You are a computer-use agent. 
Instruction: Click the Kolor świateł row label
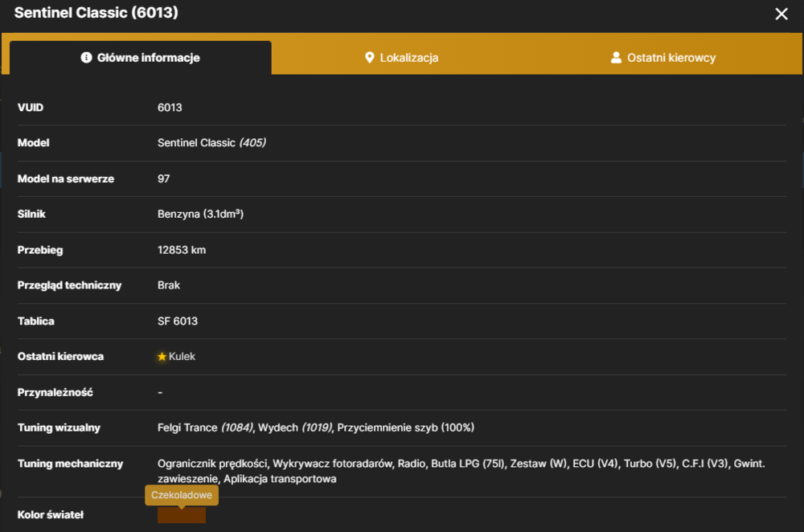pos(50,514)
